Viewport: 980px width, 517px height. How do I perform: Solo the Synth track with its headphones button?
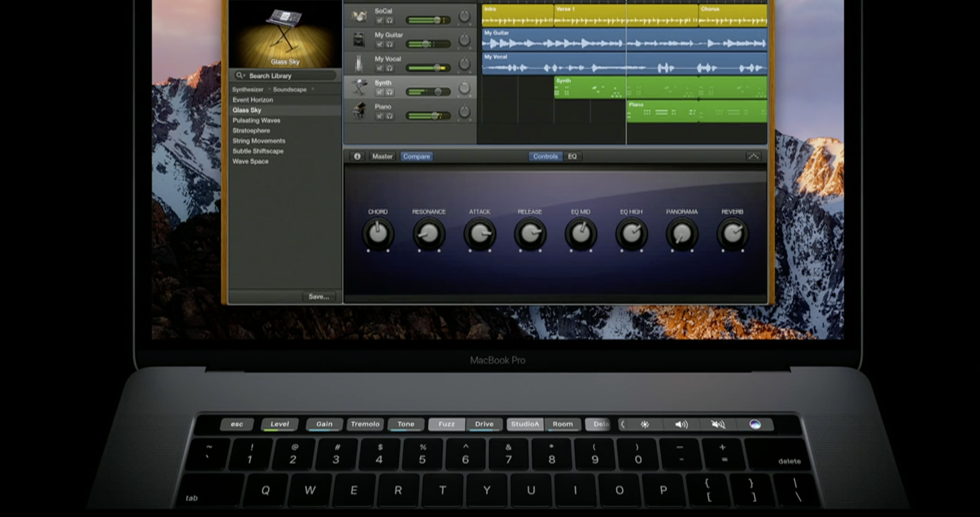point(390,92)
